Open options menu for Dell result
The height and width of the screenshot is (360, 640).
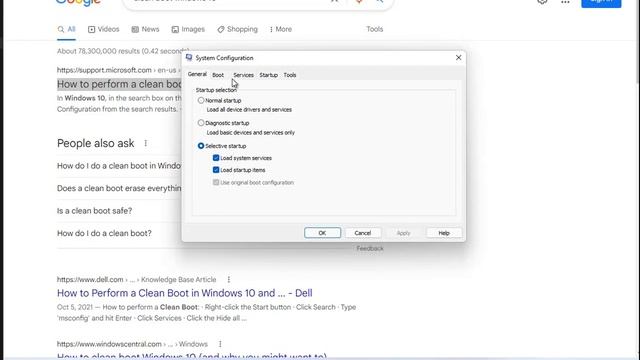[x=229, y=280]
